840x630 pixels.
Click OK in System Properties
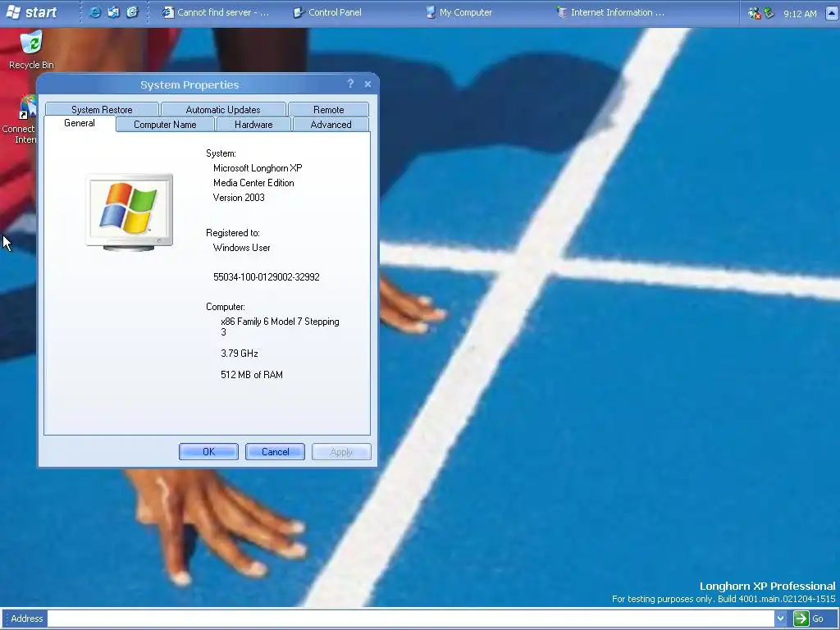[208, 452]
